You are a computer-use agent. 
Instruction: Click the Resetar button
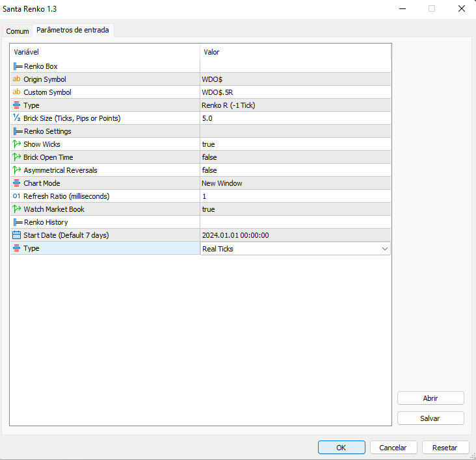pos(445,447)
